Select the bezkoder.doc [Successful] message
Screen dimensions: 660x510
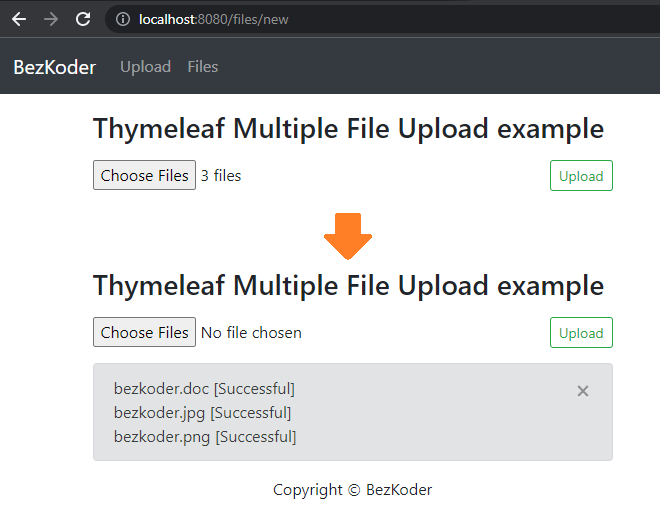pyautogui.click(x=205, y=388)
